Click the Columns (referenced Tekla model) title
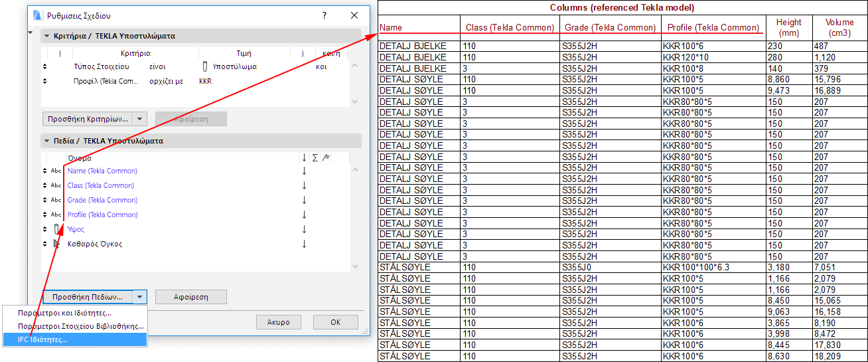This screenshot has width=868, height=362. (x=622, y=8)
